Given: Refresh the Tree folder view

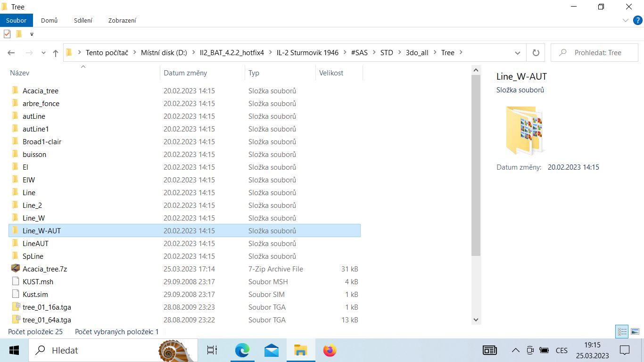Looking at the screenshot, I should [x=536, y=53].
